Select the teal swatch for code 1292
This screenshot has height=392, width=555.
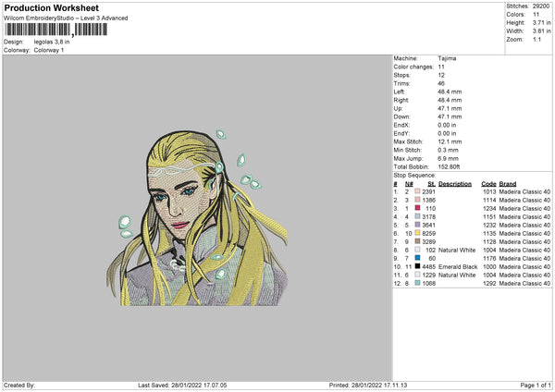[x=418, y=283]
